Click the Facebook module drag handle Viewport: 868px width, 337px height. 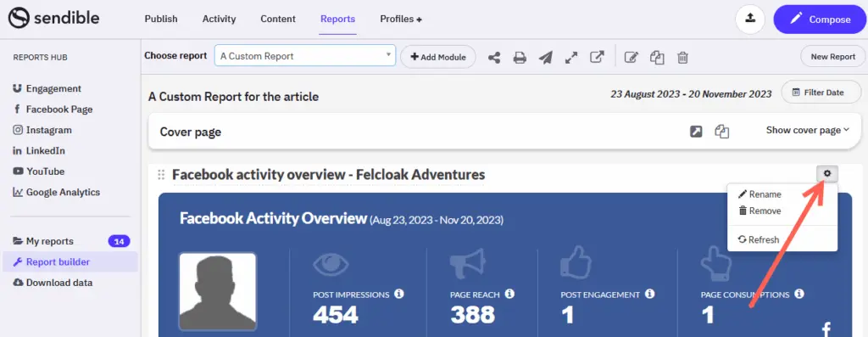click(161, 175)
